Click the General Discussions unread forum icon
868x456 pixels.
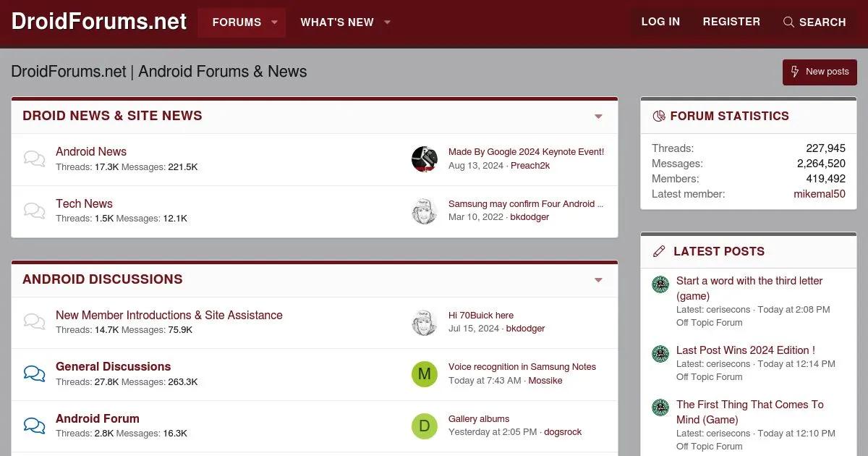tap(34, 373)
